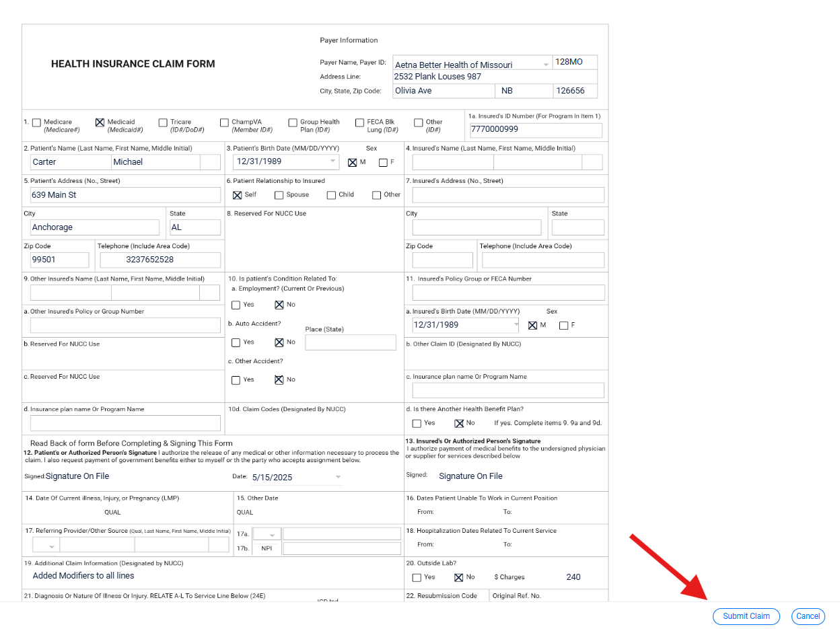This screenshot has width=840, height=629.
Task: Select Child relationship checkbox
Action: [x=331, y=195]
